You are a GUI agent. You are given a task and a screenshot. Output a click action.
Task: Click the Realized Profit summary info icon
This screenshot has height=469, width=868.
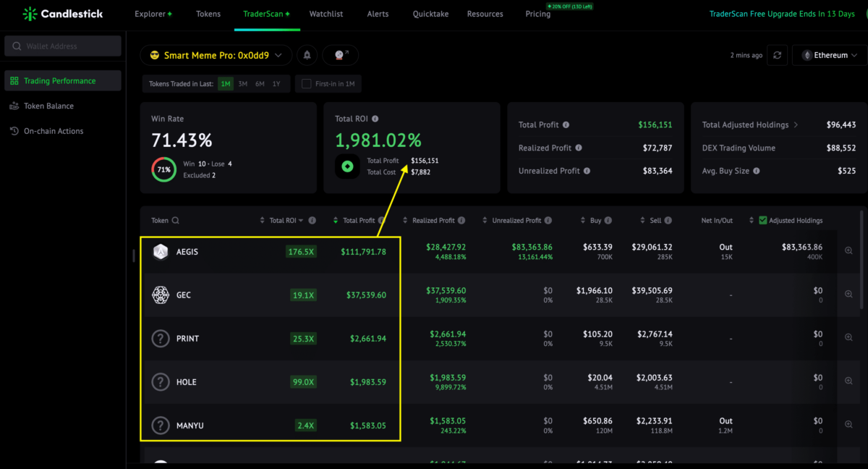(x=579, y=148)
